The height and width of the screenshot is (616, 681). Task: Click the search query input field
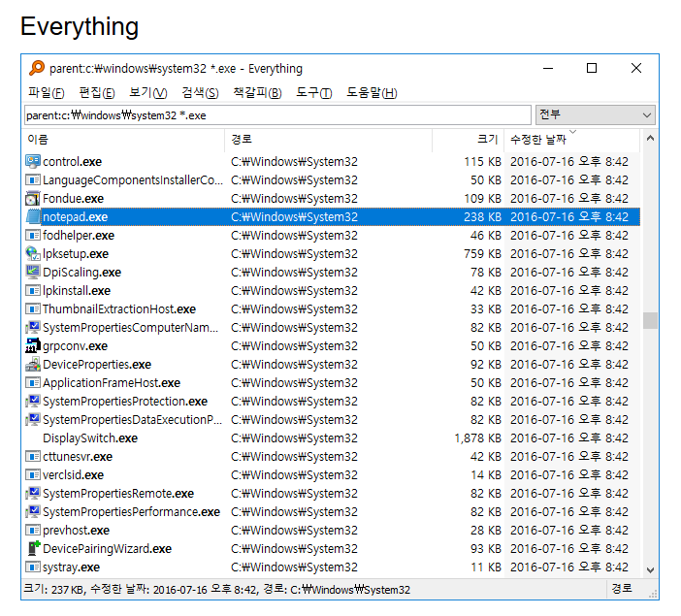coord(277,115)
